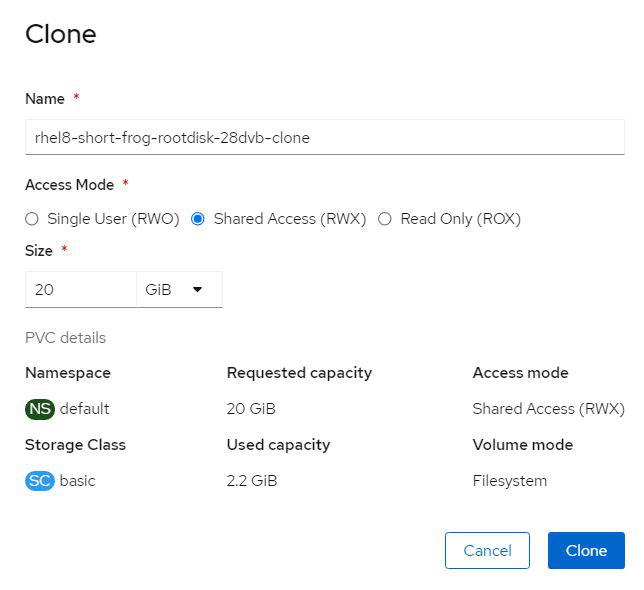Click the 20 GiB requested capacity value
This screenshot has width=644, height=590.
tap(251, 408)
